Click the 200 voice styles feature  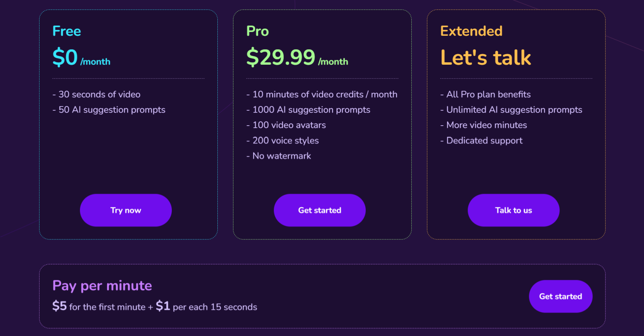282,141
